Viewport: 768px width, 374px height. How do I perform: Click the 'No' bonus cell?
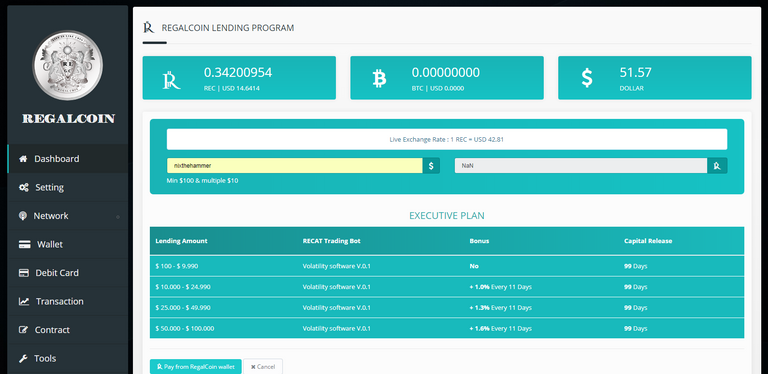coord(474,266)
